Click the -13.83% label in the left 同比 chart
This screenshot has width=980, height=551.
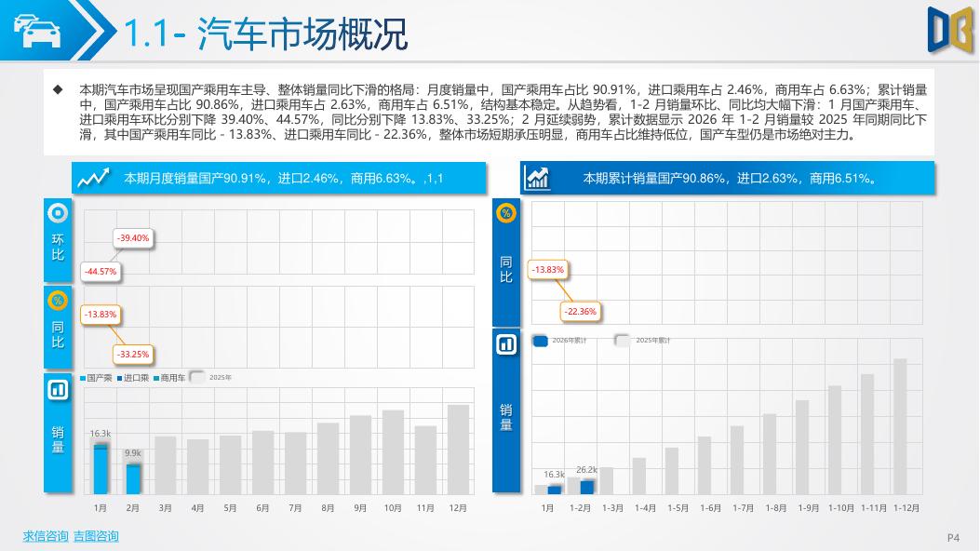101,315
